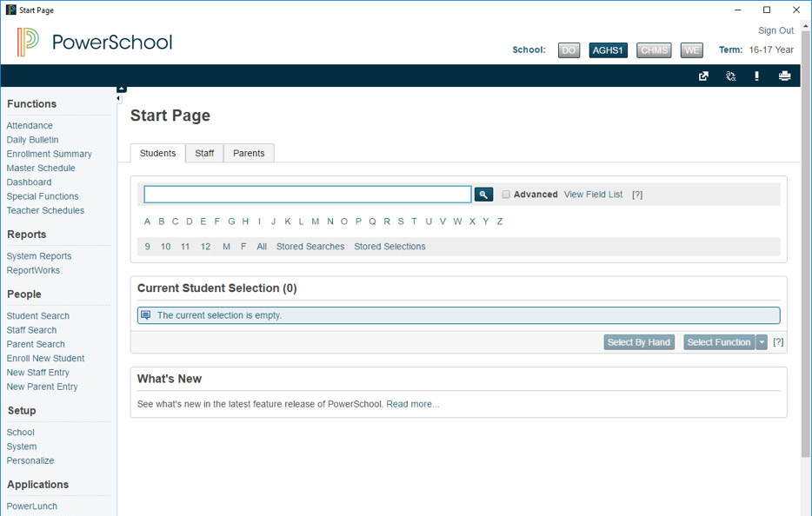
Task: Open the exclamation mark alerts icon
Action: (x=756, y=76)
